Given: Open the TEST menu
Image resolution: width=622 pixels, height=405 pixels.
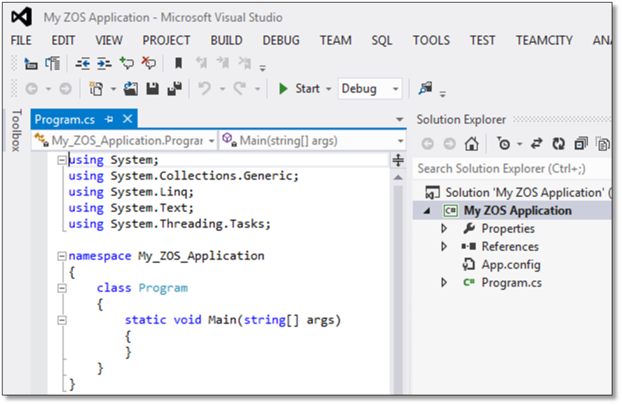Looking at the screenshot, I should [482, 40].
